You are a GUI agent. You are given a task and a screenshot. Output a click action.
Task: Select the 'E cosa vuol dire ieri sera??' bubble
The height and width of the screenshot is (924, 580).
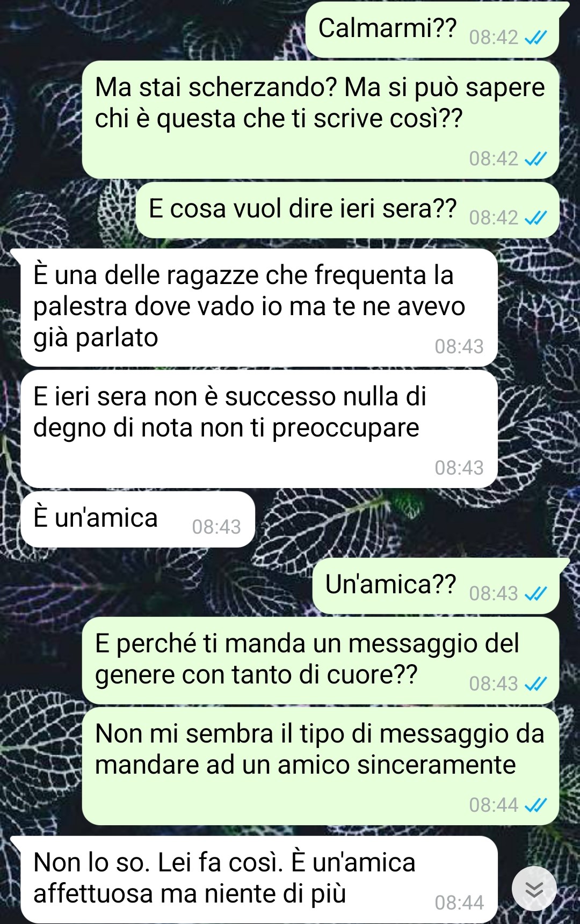point(347,210)
